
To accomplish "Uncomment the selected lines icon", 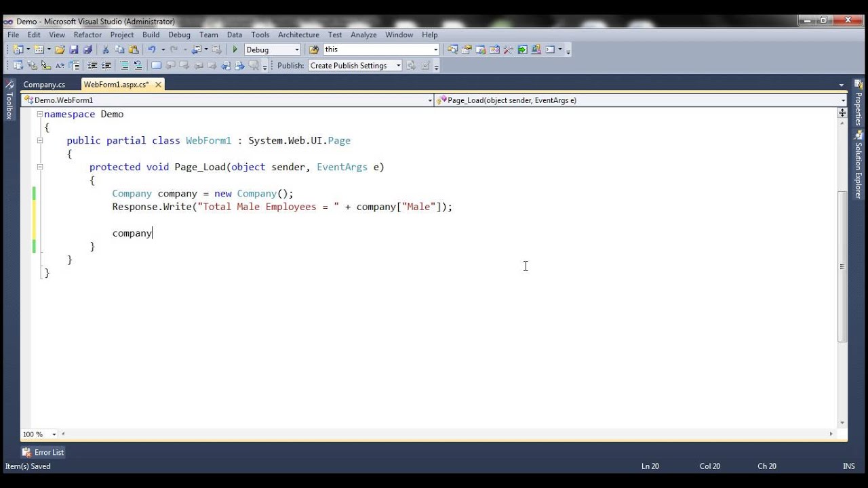I will point(138,66).
